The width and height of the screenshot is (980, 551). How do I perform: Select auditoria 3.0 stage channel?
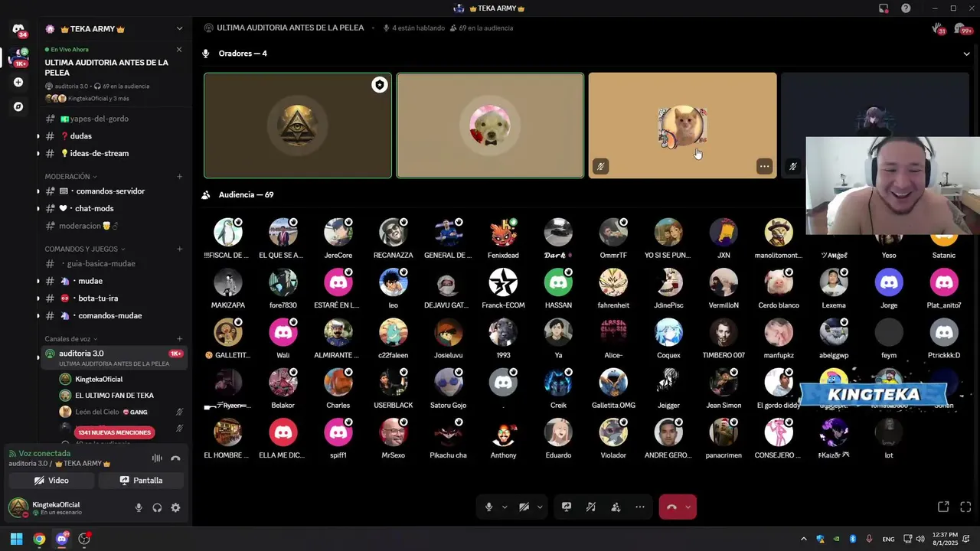pos(113,357)
